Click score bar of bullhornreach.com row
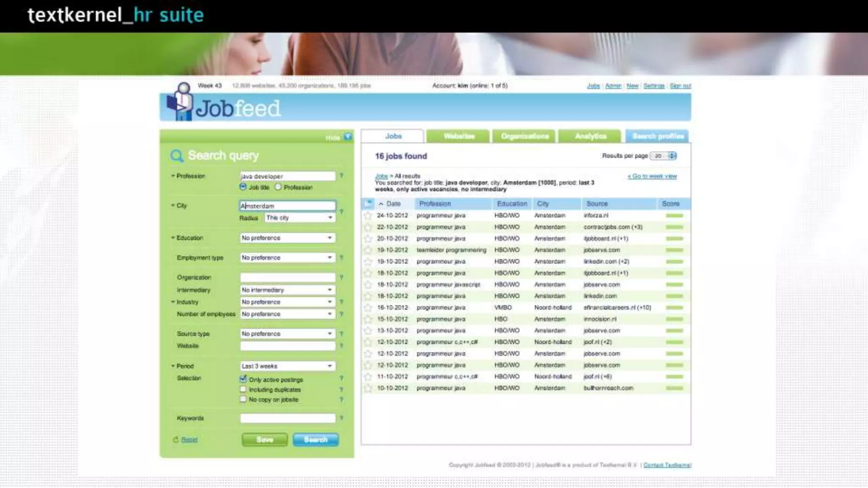868x488 pixels. pos(674,388)
